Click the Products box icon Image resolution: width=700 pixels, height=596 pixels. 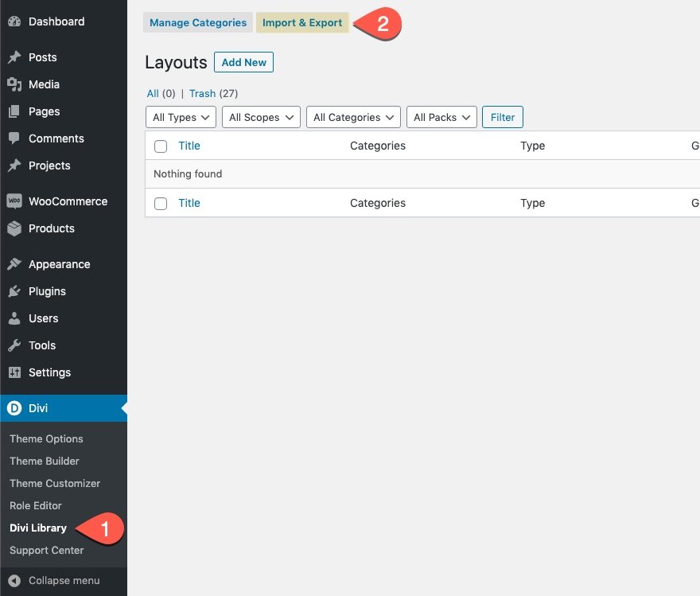point(14,228)
